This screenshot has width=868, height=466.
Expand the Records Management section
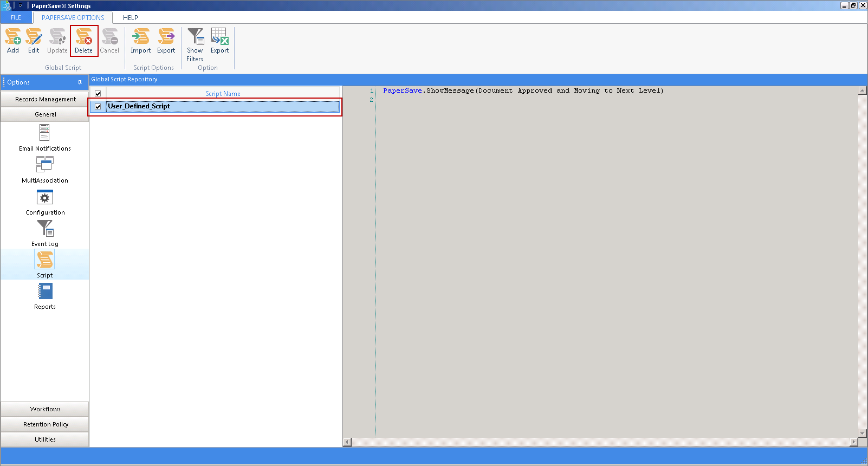45,99
